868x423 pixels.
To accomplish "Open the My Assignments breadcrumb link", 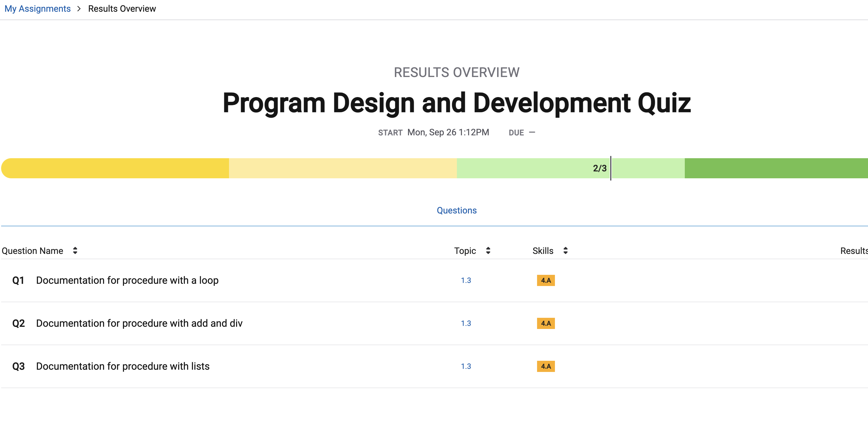I will [37, 9].
